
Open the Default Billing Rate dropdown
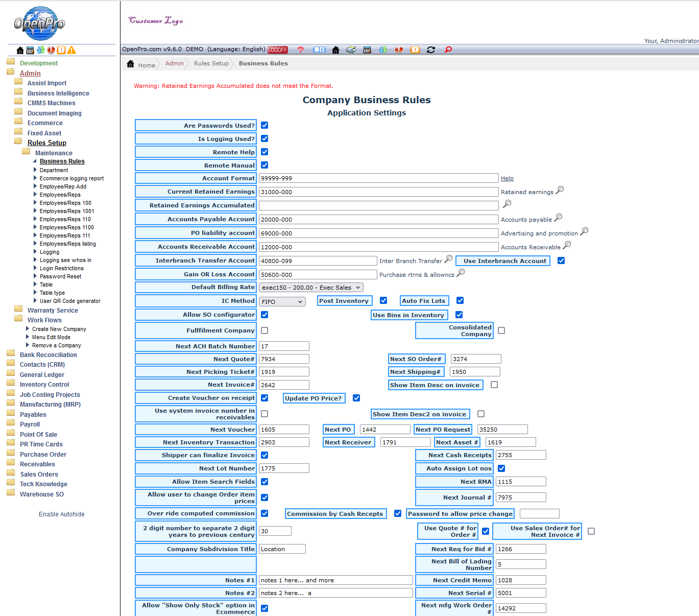311,288
